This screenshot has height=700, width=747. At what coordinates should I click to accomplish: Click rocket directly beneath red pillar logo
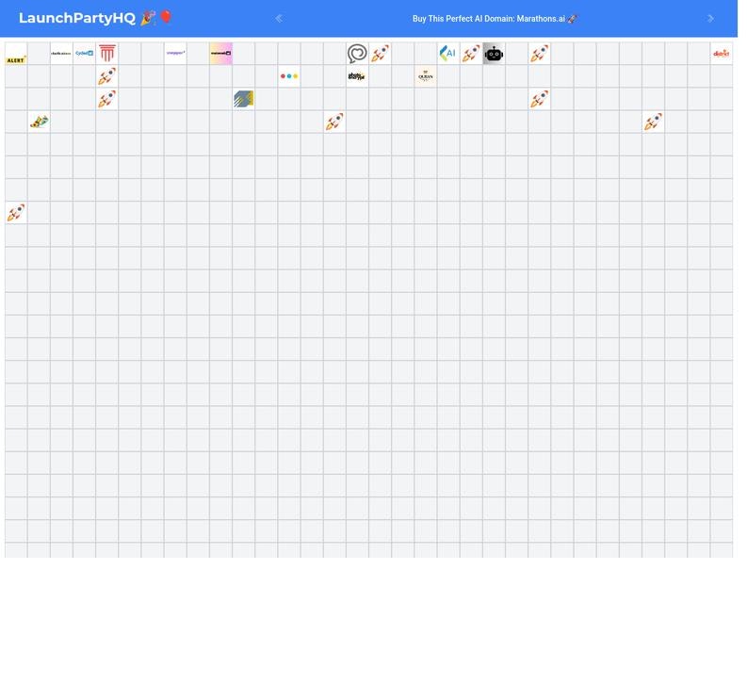(x=107, y=76)
